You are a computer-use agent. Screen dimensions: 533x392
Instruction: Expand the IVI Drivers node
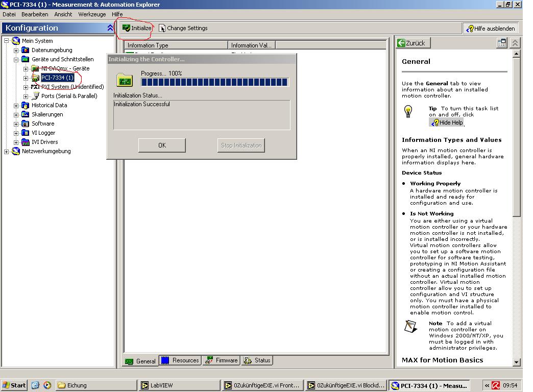pyautogui.click(x=16, y=142)
